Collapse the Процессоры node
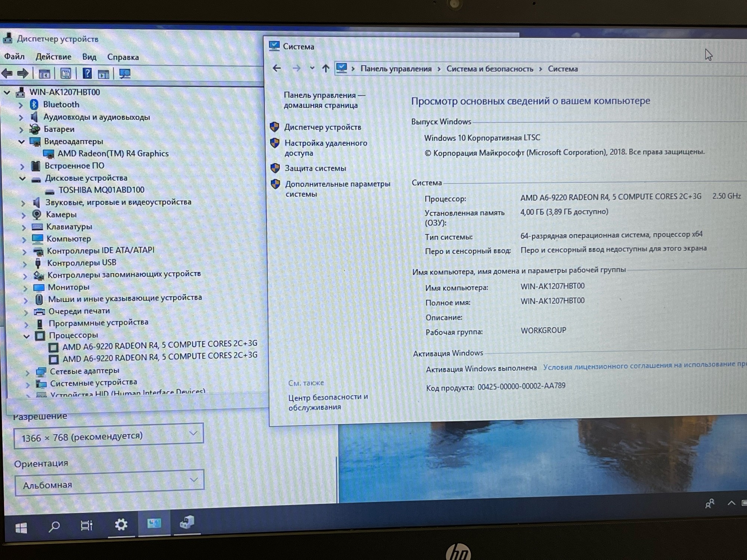 point(26,336)
